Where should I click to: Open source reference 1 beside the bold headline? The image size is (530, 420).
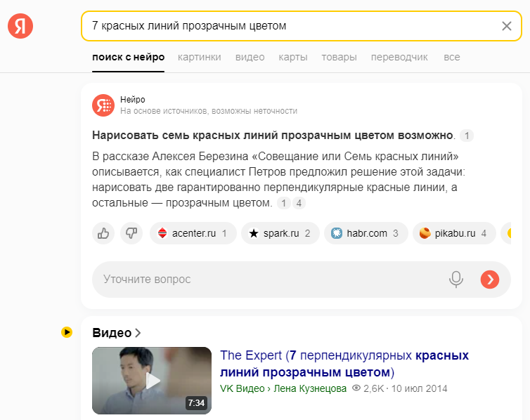click(467, 136)
